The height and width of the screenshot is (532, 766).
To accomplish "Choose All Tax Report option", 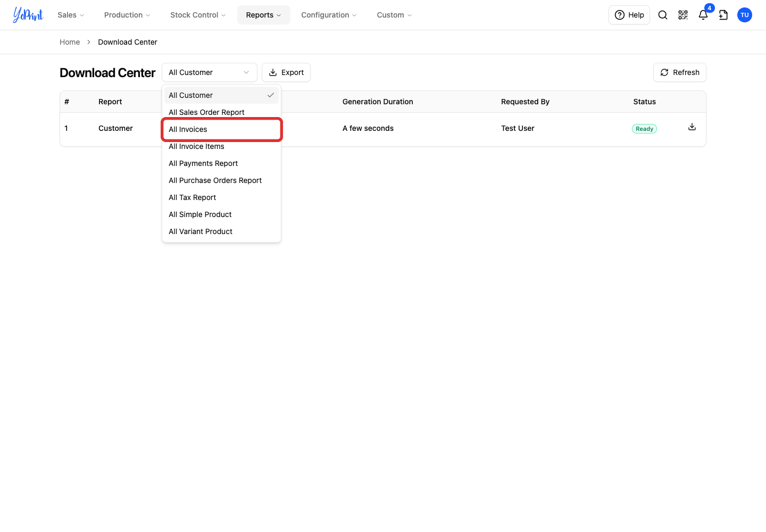I will pos(221,197).
